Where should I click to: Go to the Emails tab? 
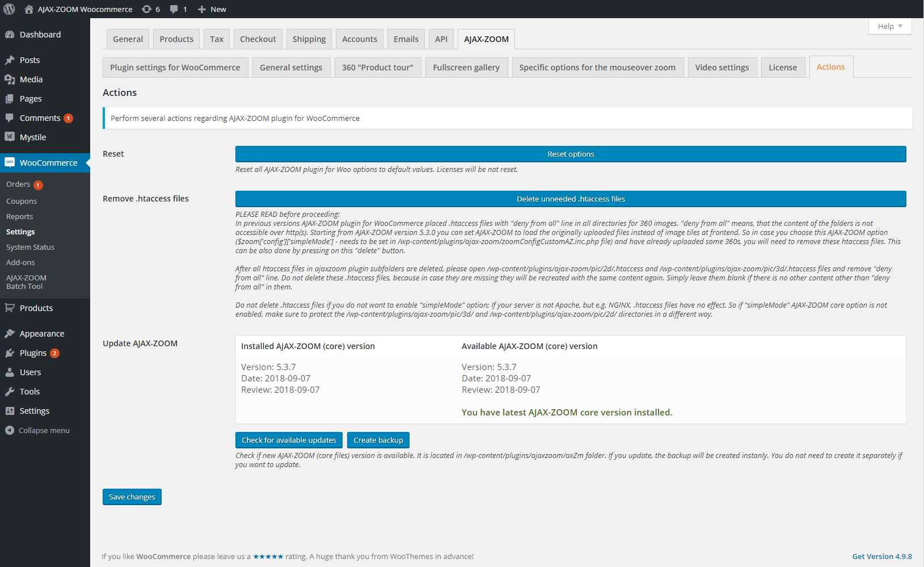pyautogui.click(x=406, y=39)
